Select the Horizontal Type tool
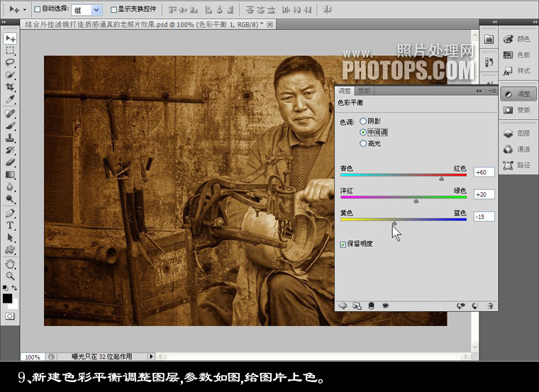Screen dimensions: 539x392 tap(11, 225)
